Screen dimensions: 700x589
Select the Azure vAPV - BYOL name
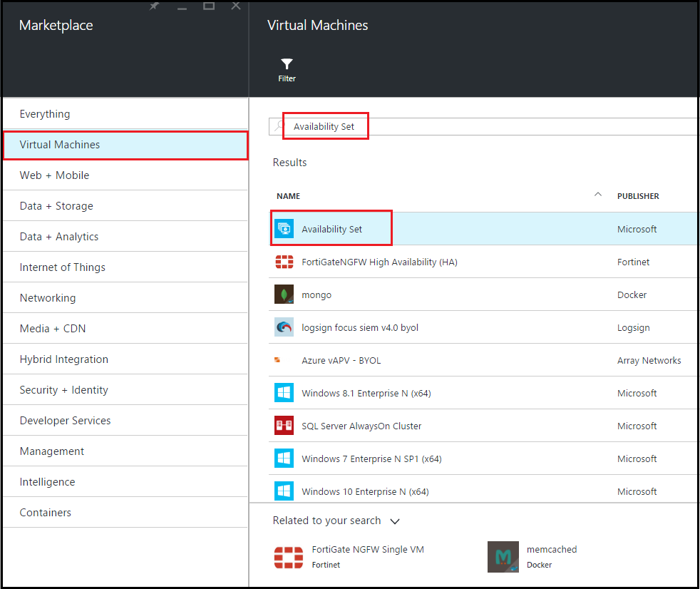341,360
